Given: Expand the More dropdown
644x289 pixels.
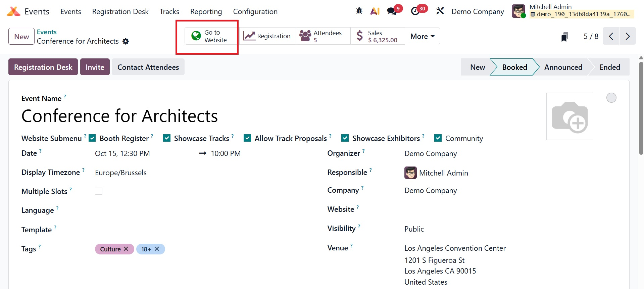Looking at the screenshot, I should click(x=422, y=36).
